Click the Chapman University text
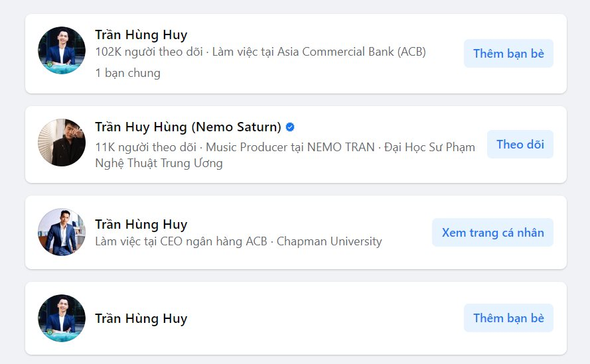 pos(329,241)
